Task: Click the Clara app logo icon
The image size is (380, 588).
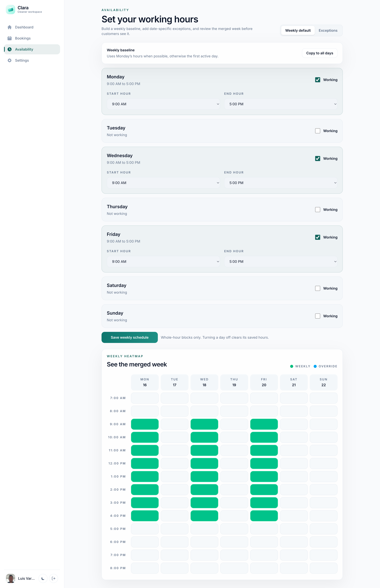Action: pyautogui.click(x=10, y=9)
